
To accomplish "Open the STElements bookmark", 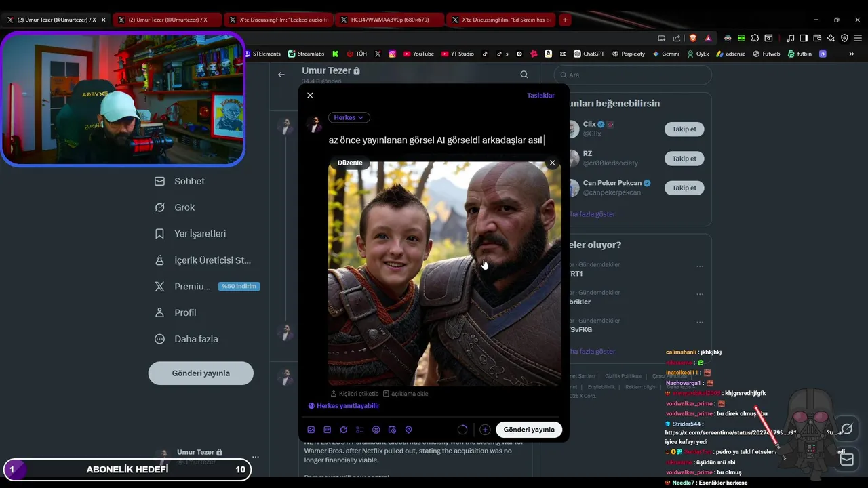I will pyautogui.click(x=262, y=54).
